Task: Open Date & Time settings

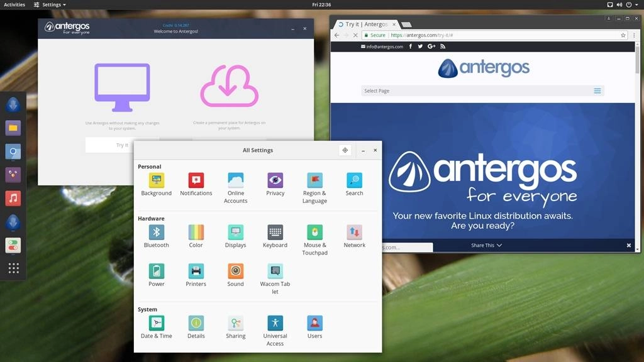Action: (x=156, y=327)
